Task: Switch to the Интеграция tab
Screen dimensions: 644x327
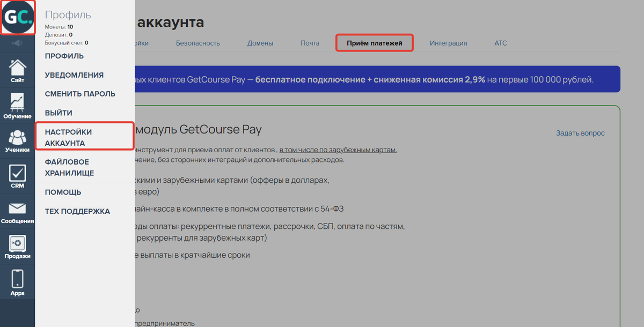Action: pos(448,43)
